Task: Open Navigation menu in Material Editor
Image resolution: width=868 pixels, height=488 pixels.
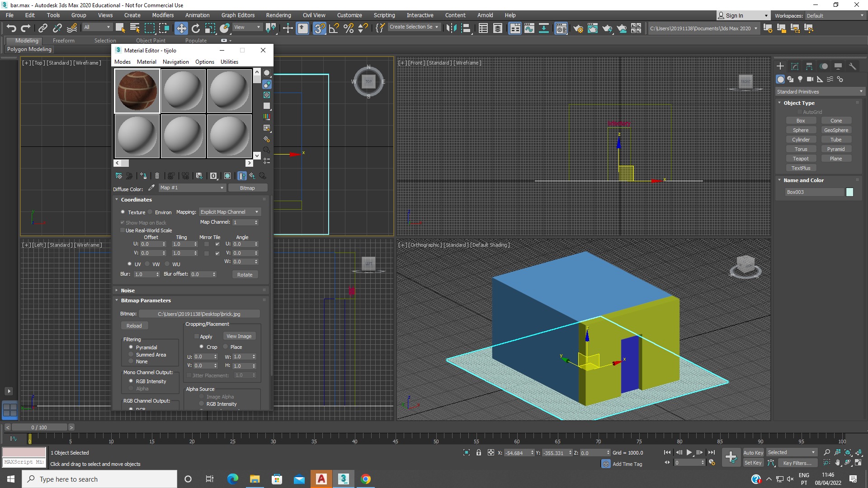Action: 175,62
